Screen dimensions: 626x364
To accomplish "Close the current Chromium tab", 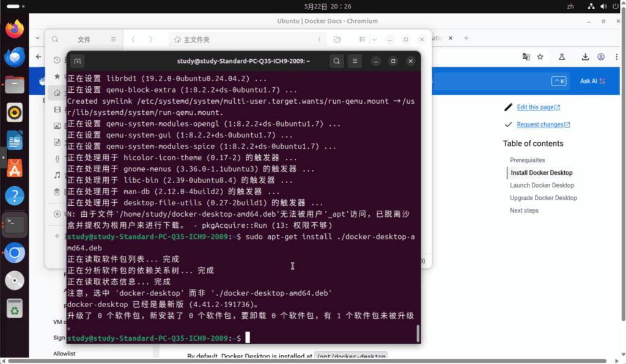I will [x=451, y=38].
